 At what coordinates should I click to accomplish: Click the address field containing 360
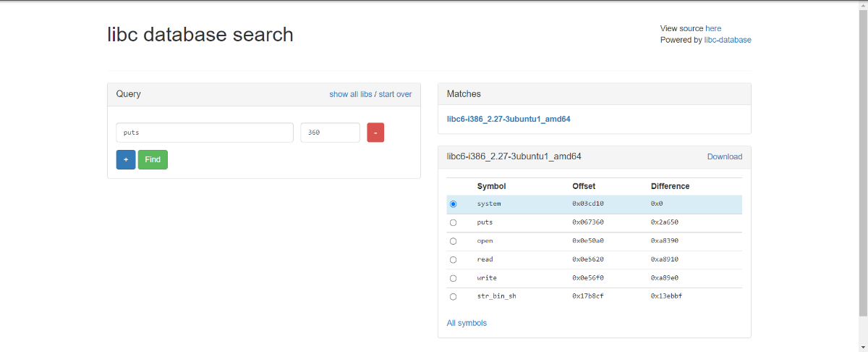click(x=330, y=133)
